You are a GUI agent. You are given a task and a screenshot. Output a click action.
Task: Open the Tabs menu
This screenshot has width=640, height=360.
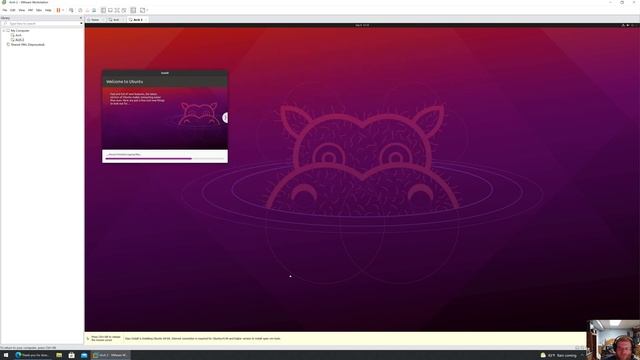coord(39,10)
